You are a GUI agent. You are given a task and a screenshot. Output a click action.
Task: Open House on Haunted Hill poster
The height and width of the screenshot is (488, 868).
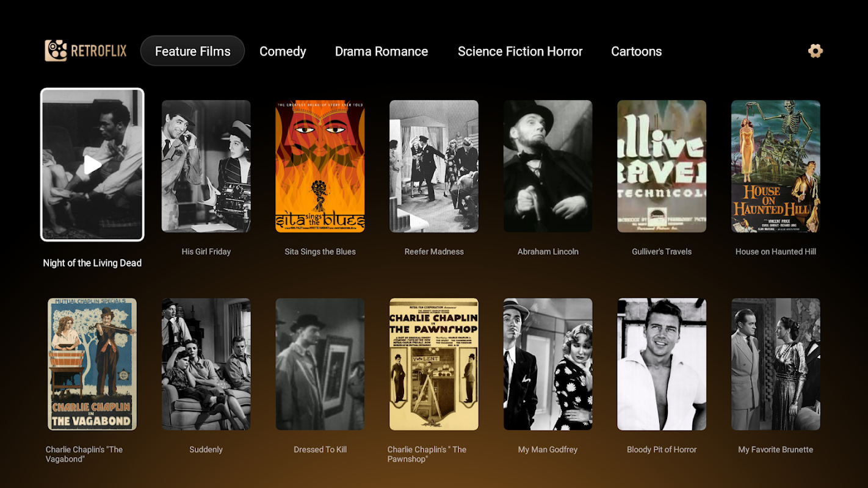(776, 166)
